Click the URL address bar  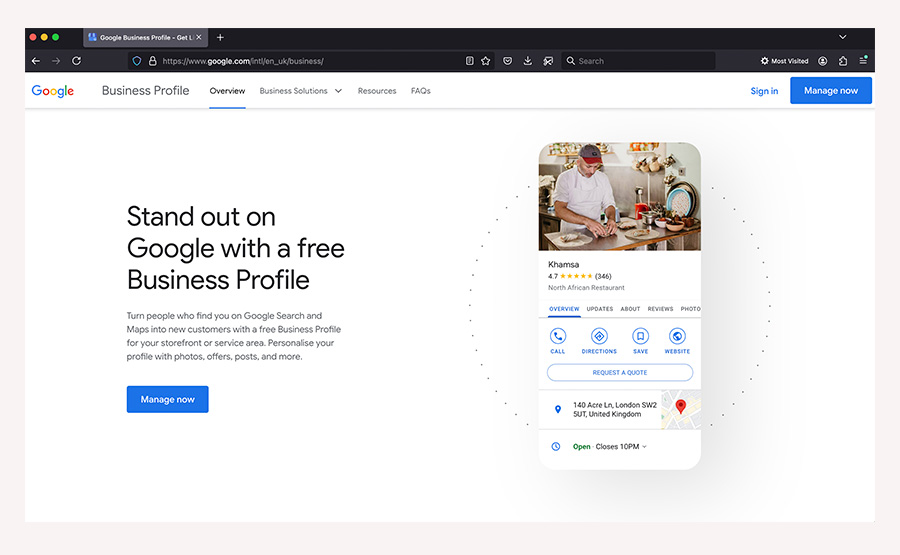(x=310, y=61)
